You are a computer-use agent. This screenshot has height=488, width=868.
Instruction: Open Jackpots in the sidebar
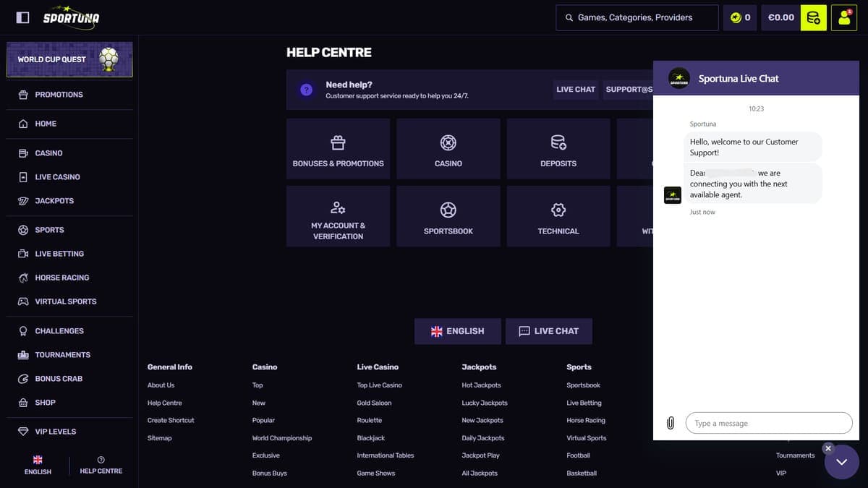tap(54, 201)
